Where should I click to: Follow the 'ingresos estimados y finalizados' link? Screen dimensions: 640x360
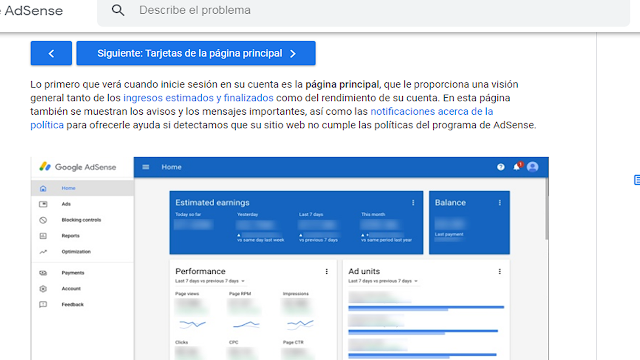coord(198,98)
